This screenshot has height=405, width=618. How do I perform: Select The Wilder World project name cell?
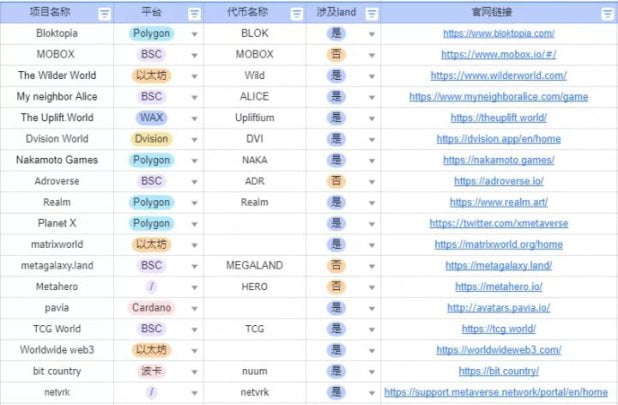pos(55,75)
